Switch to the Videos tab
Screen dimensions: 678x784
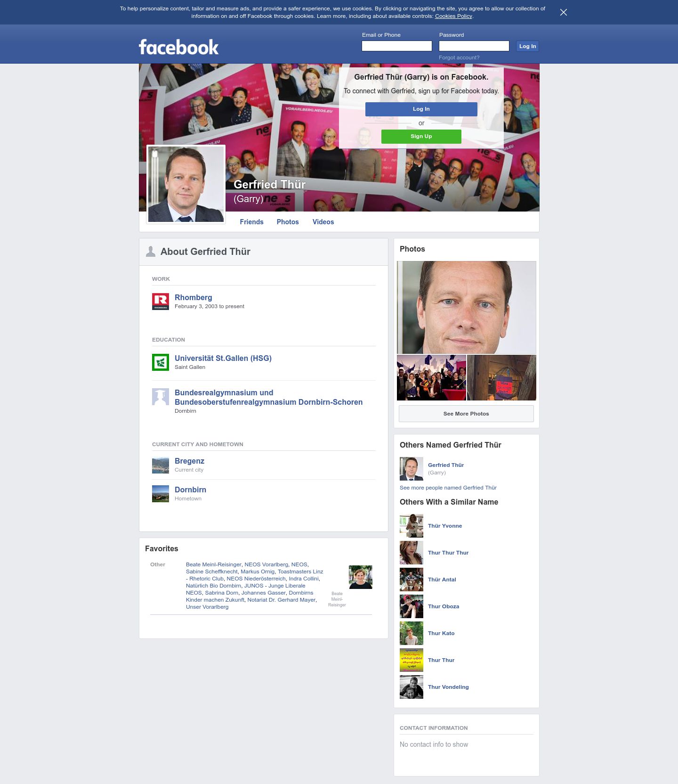point(323,222)
